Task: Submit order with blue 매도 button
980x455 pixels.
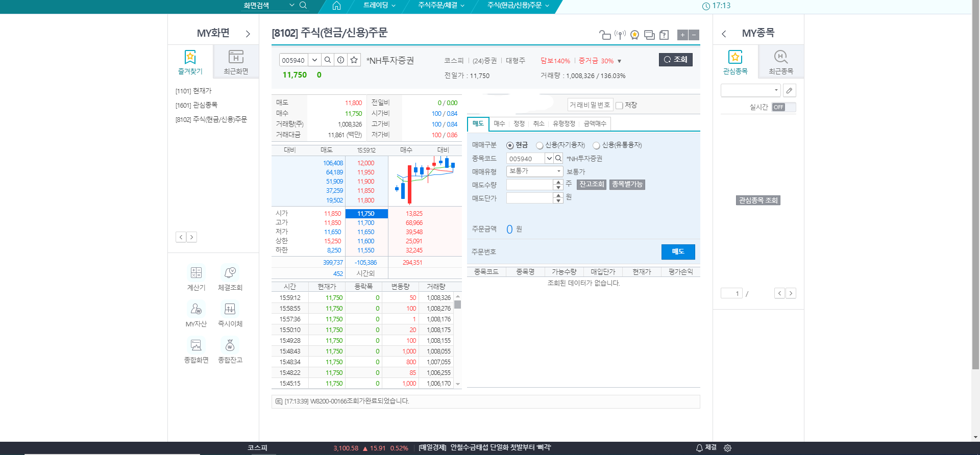Action: point(678,251)
